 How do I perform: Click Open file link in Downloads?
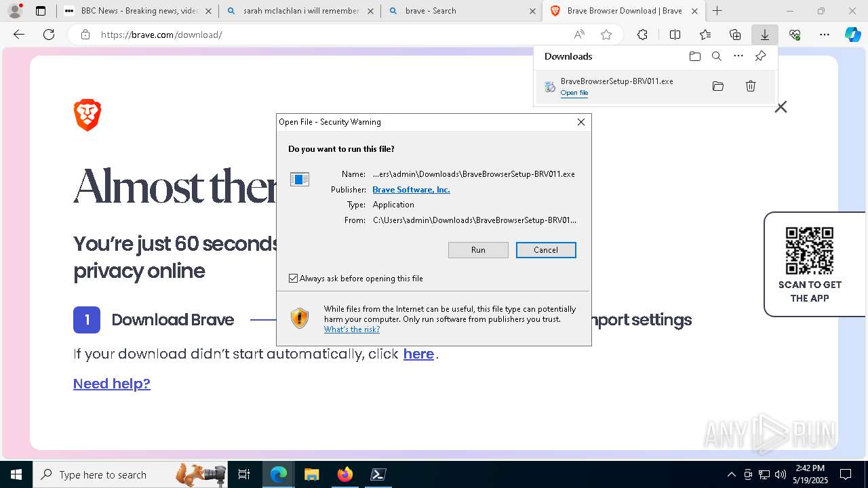[574, 93]
